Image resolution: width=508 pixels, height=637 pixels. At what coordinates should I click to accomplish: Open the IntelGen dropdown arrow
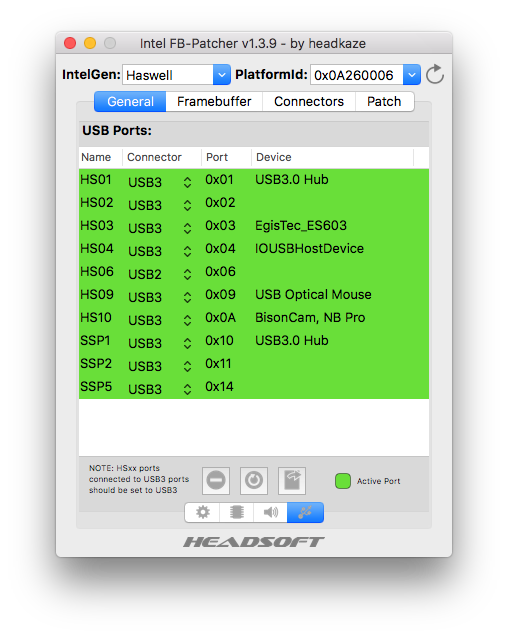coord(221,75)
